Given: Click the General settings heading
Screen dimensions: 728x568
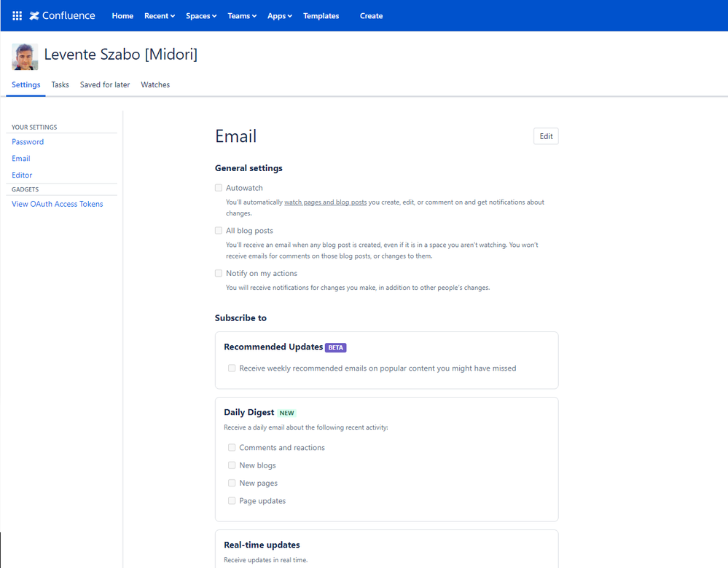Looking at the screenshot, I should [x=248, y=168].
